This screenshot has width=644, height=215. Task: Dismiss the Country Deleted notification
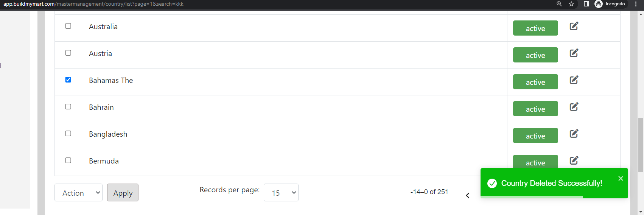(621, 178)
